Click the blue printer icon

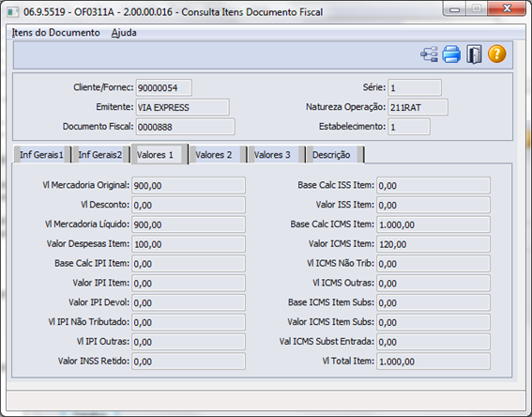(451, 54)
